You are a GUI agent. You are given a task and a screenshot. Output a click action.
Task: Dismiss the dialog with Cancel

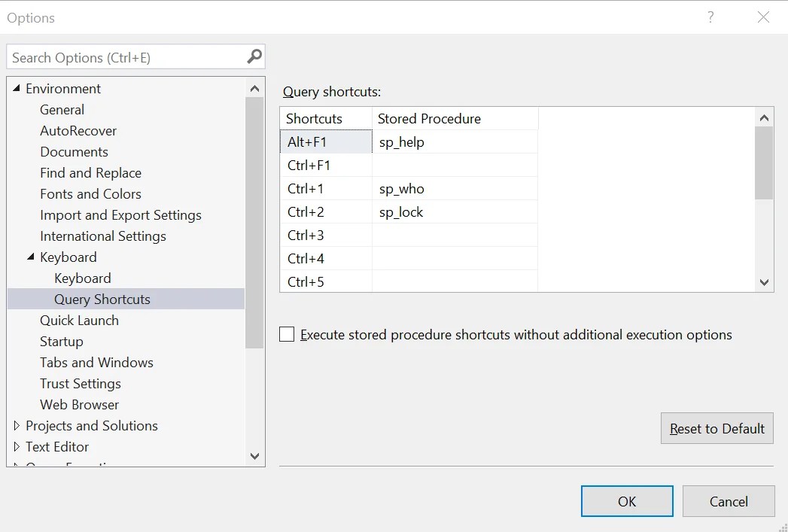pyautogui.click(x=728, y=500)
